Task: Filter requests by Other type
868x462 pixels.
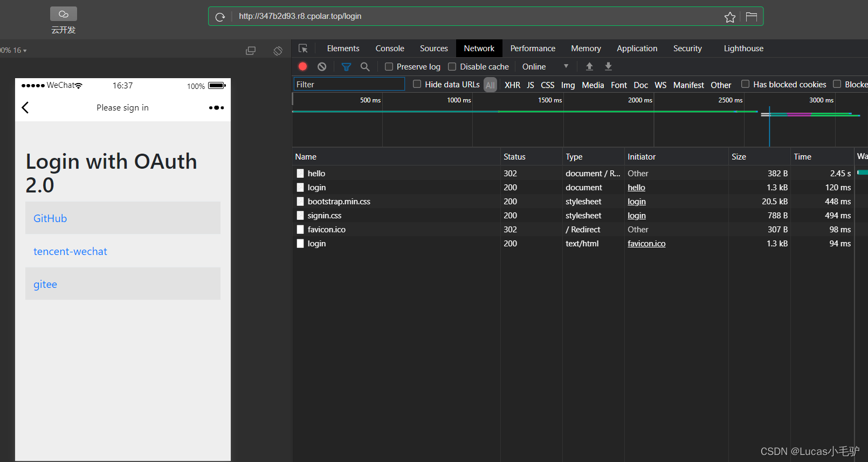Action: 721,85
